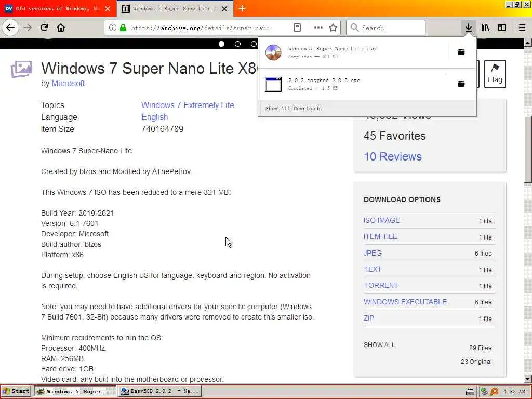
Task: Open ZIP download option
Action: pos(369,318)
